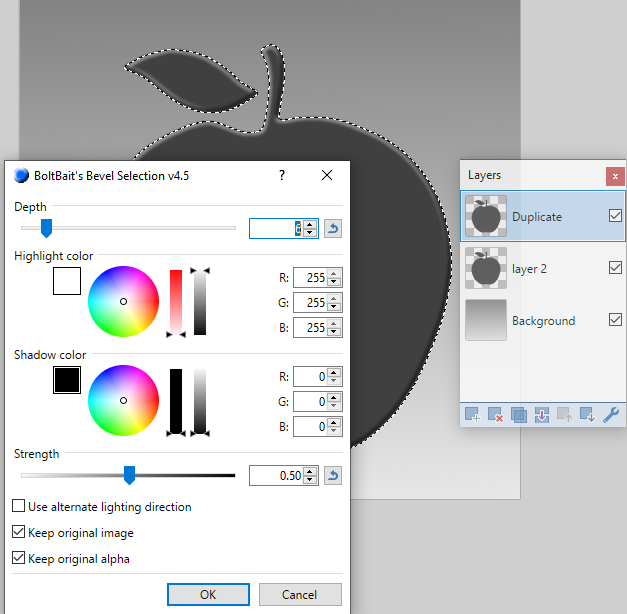Viewport: 627px width, 614px height.
Task: Hide the Background layer
Action: 615,320
